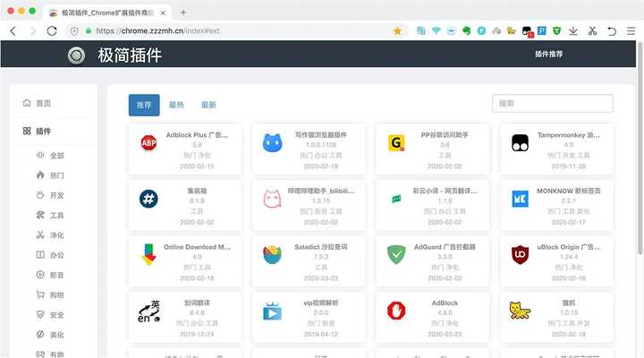The height and width of the screenshot is (358, 644).
Task: Open the pink bilibili helper icon
Action: (272, 199)
